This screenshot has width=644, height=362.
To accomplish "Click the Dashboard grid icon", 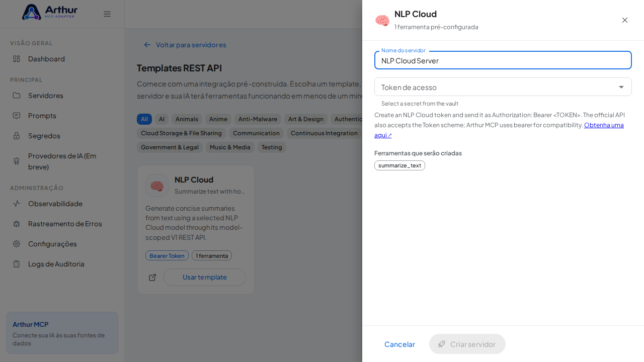I will (17, 59).
